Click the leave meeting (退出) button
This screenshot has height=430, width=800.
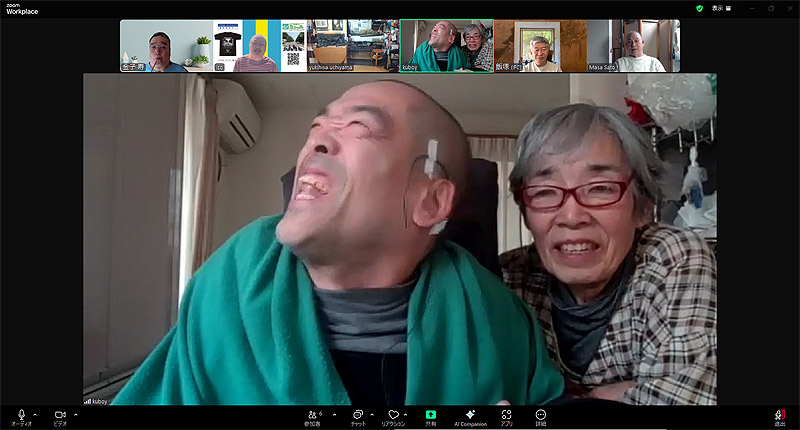pyautogui.click(x=779, y=415)
